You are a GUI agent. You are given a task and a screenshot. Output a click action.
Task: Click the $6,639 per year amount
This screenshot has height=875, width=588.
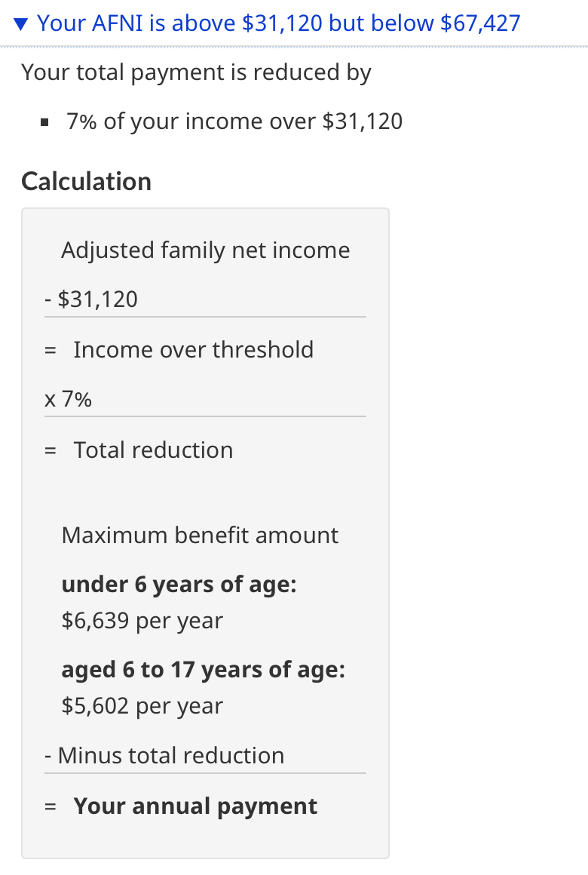142,621
